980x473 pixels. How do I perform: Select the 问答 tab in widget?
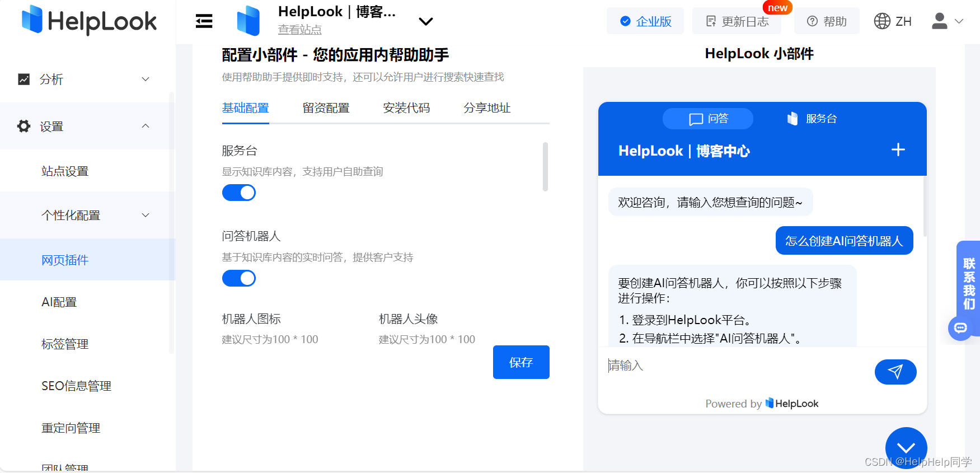tap(708, 119)
